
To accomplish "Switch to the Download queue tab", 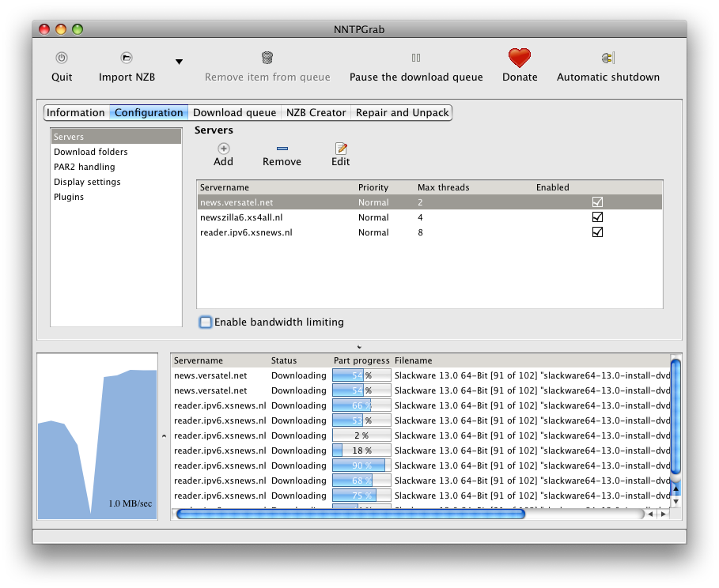I will 234,113.
